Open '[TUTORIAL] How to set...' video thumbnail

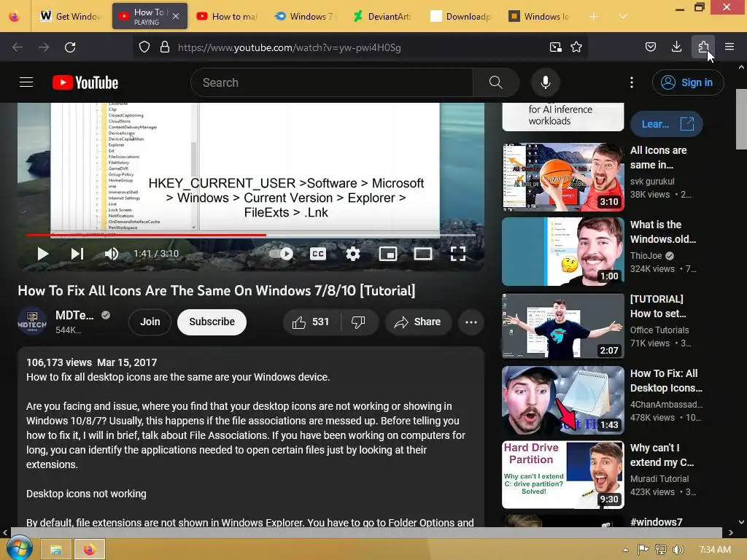point(563,326)
